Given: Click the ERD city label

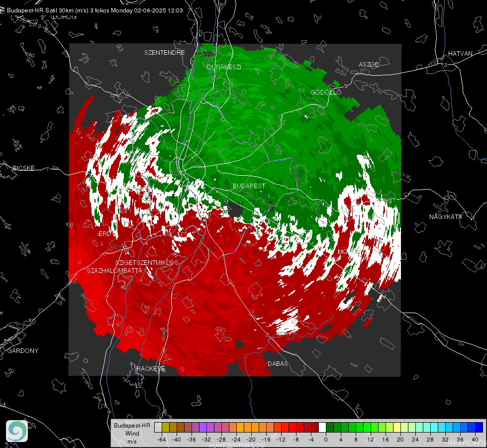Looking at the screenshot, I should [x=104, y=234].
